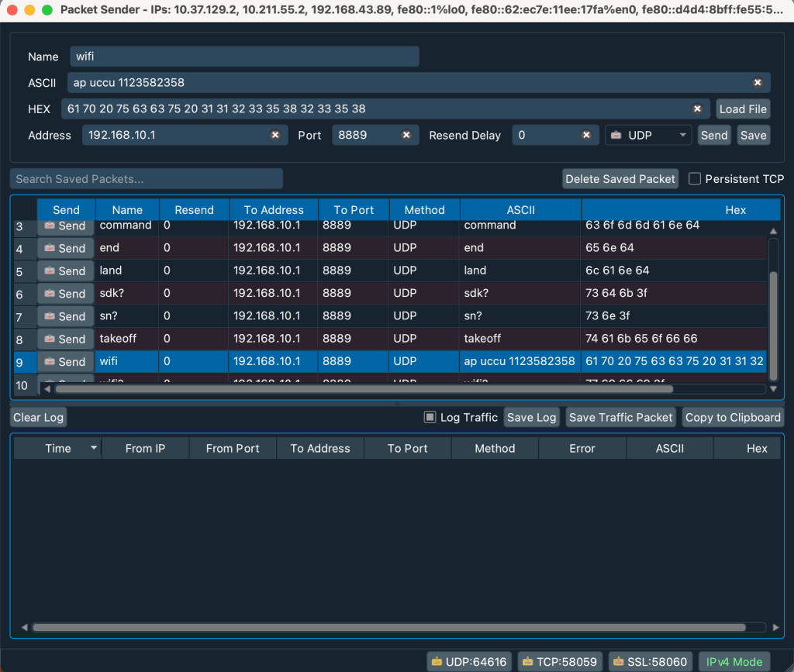Clear the Port field with X icon
This screenshot has width=794, height=672.
(406, 135)
